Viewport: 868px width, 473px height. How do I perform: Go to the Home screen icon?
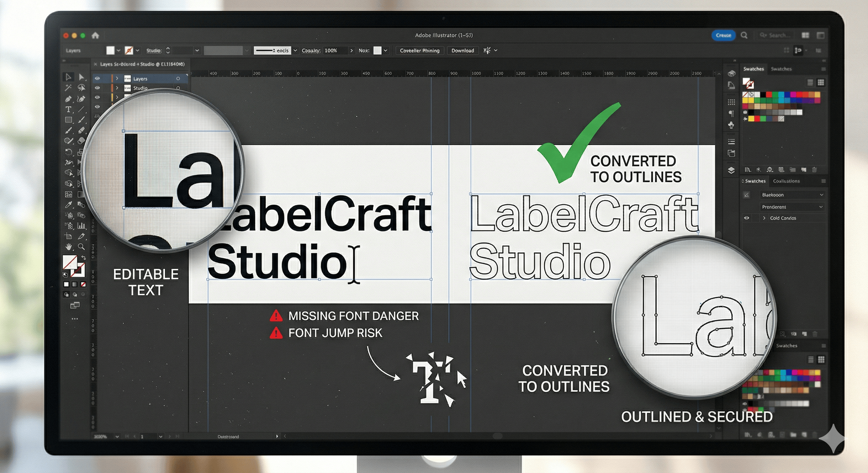click(95, 35)
